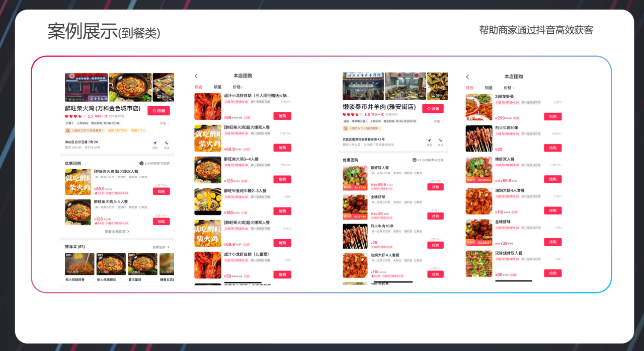This screenshot has width=644, height=351.
Task: Select 综合 tab above 299龙虾景 list
Action: point(469,88)
